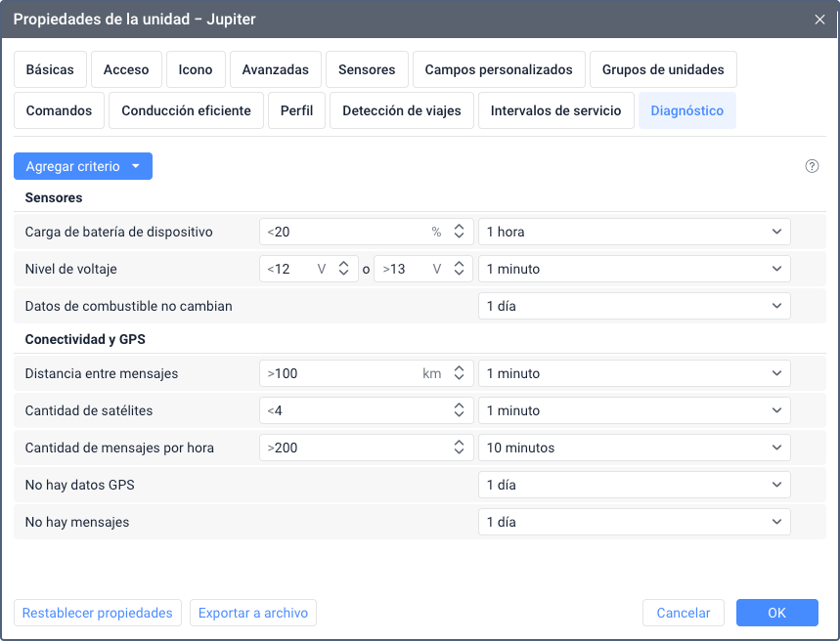Go to Intervalos de servicio tab
Image resolution: width=840 pixels, height=641 pixels.
click(555, 110)
